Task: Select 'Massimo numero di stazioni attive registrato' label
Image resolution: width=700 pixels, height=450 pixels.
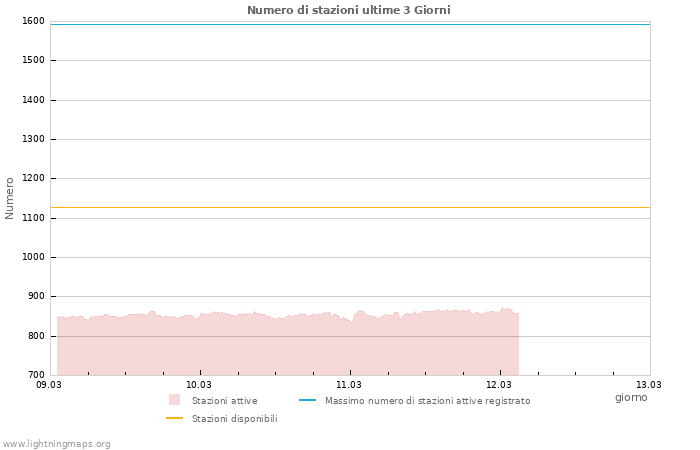Action: [x=427, y=401]
